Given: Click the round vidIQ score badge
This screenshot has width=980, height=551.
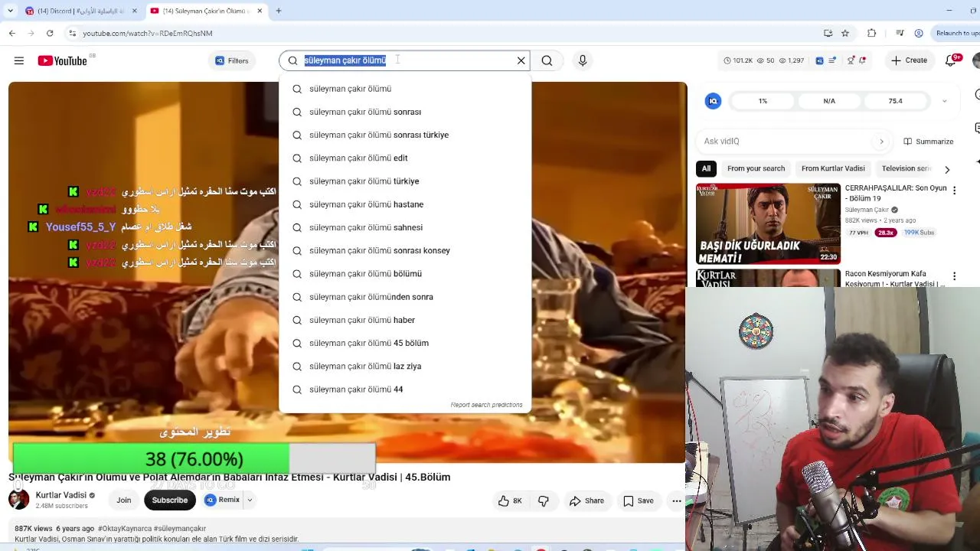Looking at the screenshot, I should 713,101.
